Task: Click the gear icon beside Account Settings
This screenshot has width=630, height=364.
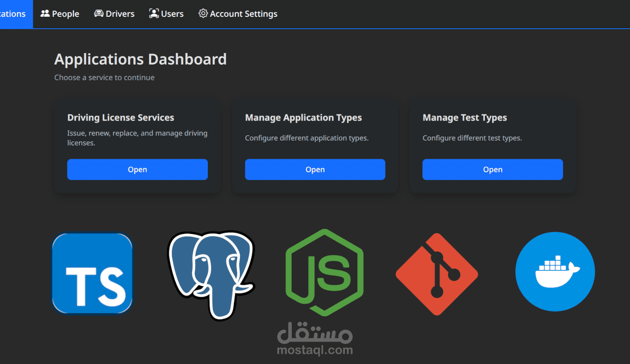Action: pyautogui.click(x=203, y=14)
